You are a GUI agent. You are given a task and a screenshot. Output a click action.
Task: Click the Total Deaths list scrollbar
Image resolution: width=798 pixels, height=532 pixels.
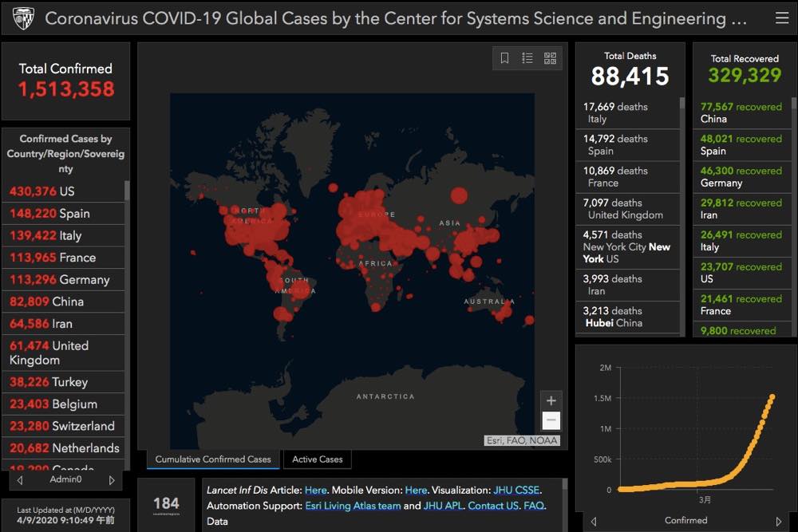(682, 104)
